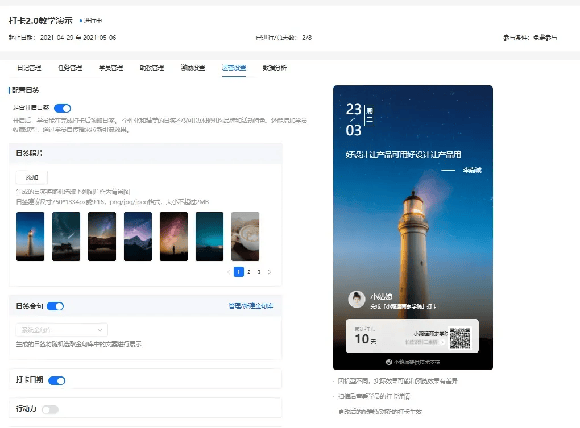This screenshot has height=428, width=580.
Task: Select page 2 in the thumbnail pagination
Action: 249,272
